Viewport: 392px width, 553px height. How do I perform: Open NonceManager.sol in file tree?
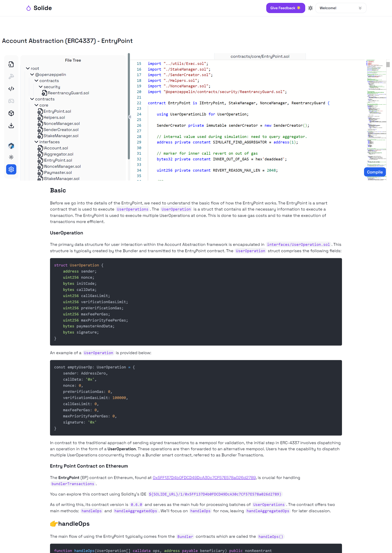coord(61,123)
